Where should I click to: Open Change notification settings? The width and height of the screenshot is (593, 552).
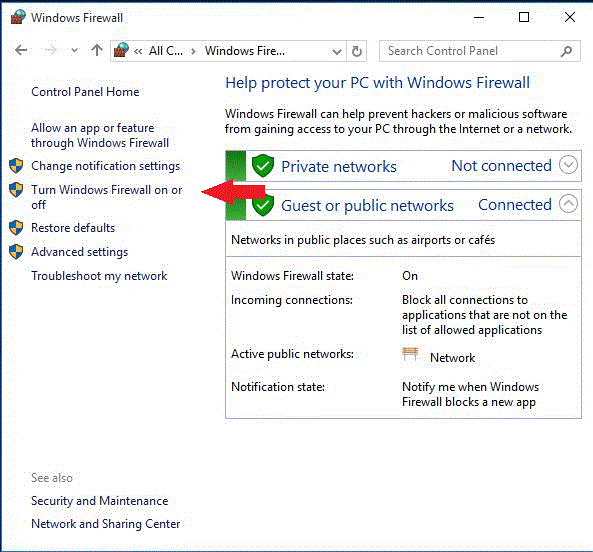coord(106,166)
